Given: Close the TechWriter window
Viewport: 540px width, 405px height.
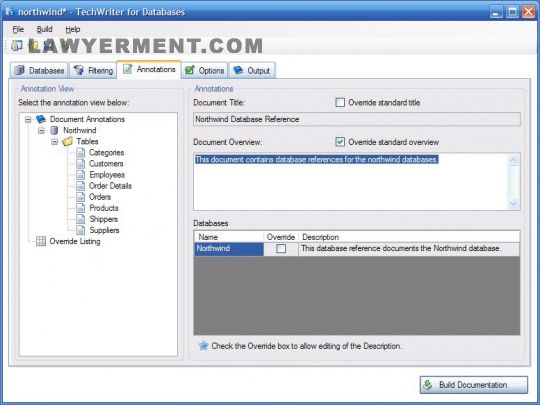Looking at the screenshot, I should pos(528,12).
